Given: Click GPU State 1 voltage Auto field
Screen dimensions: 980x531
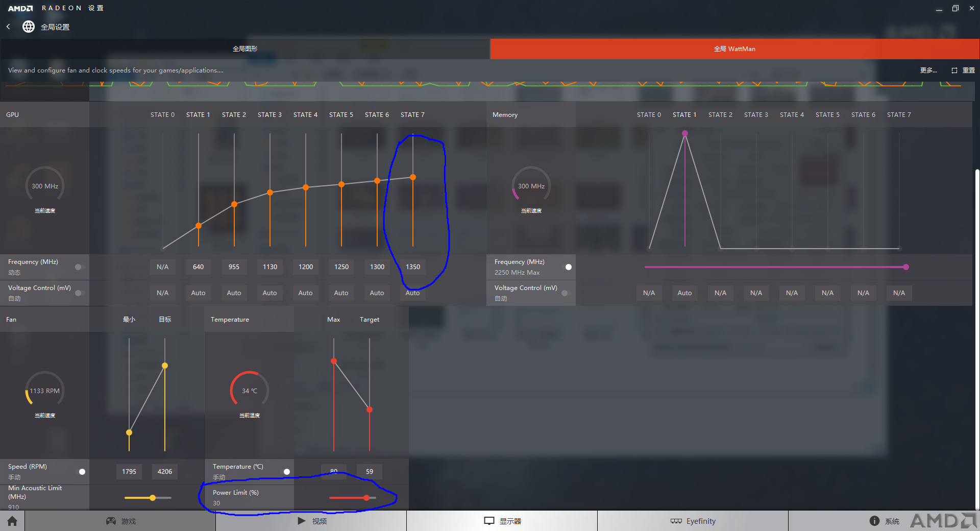Looking at the screenshot, I should coord(199,293).
